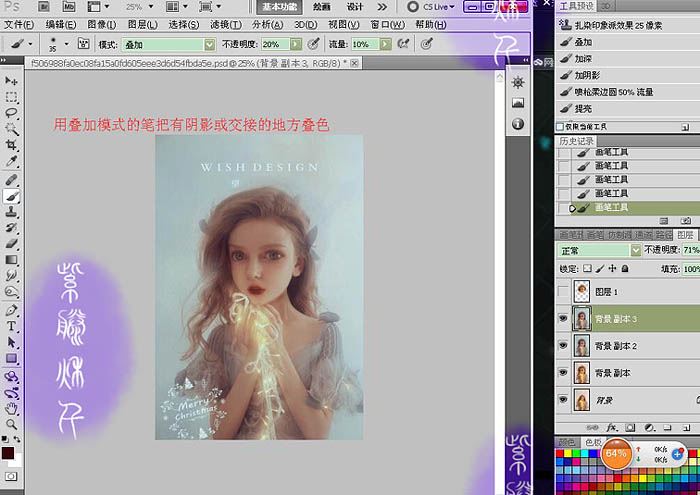Close the document tab
Image resolution: width=700 pixels, height=495 pixels.
click(354, 63)
